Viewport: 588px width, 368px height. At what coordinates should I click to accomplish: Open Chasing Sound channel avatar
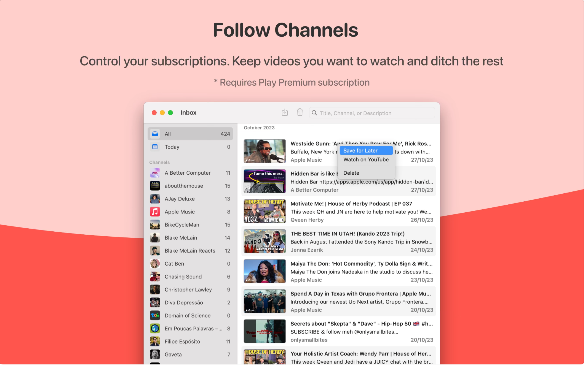(x=155, y=277)
